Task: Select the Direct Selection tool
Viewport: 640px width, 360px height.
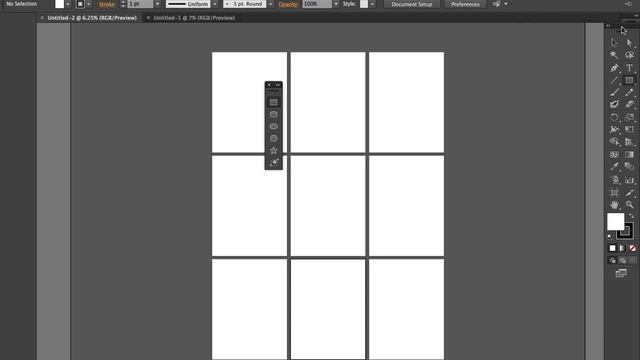Action: 629,42
